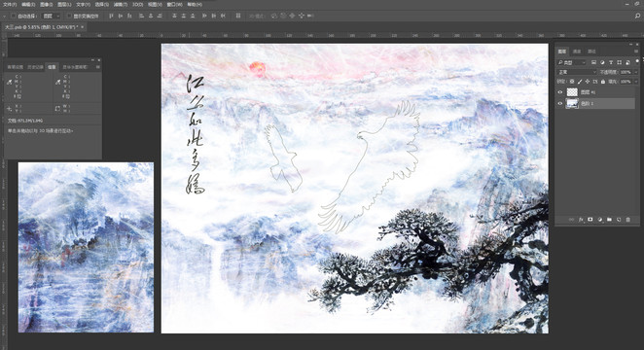Select the reference image thumbnail window
Viewport: 644px width, 350px height.
tap(86, 247)
